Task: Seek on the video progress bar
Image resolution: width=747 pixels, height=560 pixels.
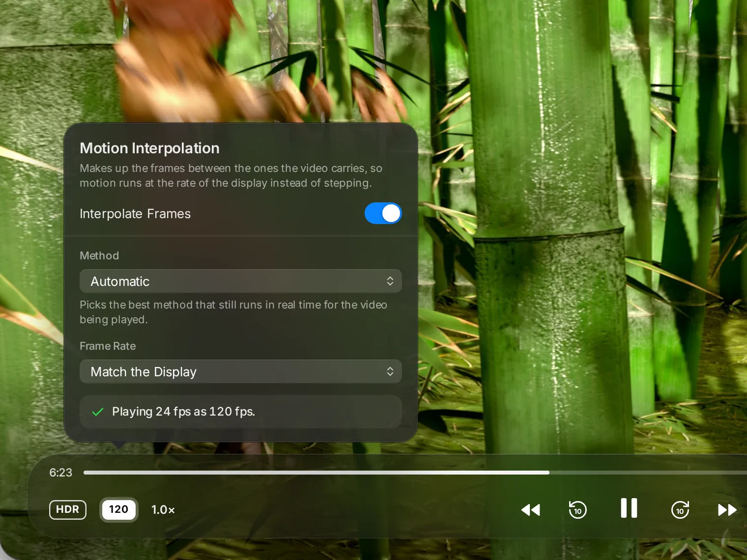Action: (415, 473)
